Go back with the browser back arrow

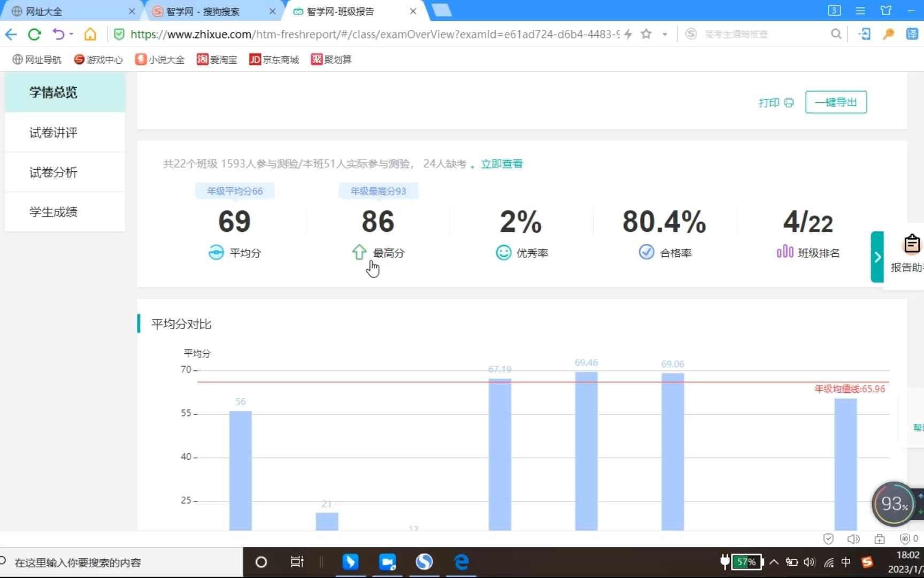tap(11, 35)
